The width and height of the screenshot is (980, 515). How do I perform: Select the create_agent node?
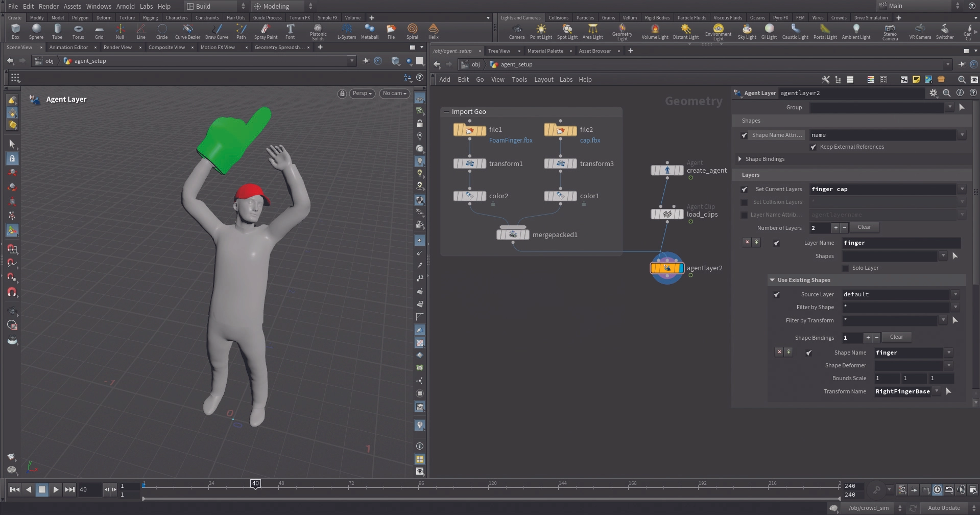(x=667, y=170)
